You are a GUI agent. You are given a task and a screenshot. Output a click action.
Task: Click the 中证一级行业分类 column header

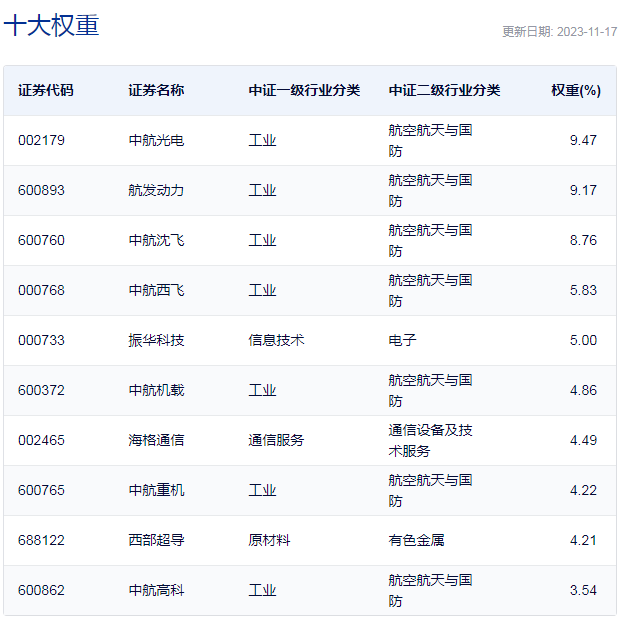(304, 90)
